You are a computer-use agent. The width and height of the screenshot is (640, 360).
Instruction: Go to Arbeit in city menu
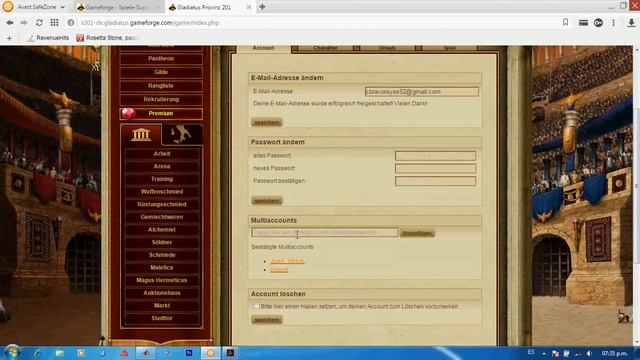162,153
